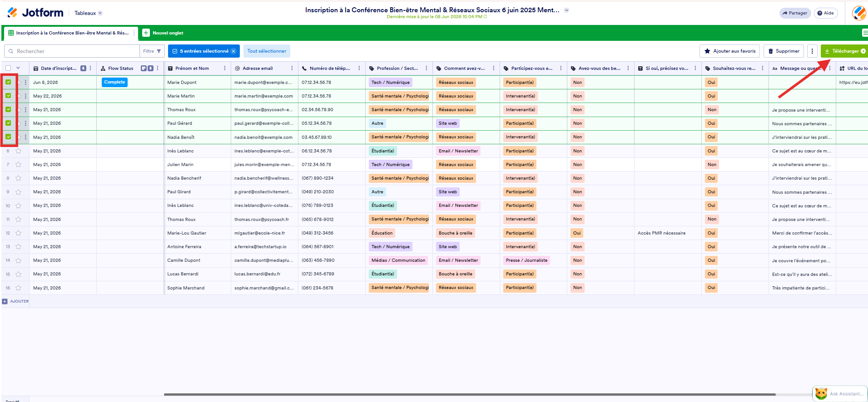
Task: Select the (064) 567-8901 phone cell
Action: (332, 247)
